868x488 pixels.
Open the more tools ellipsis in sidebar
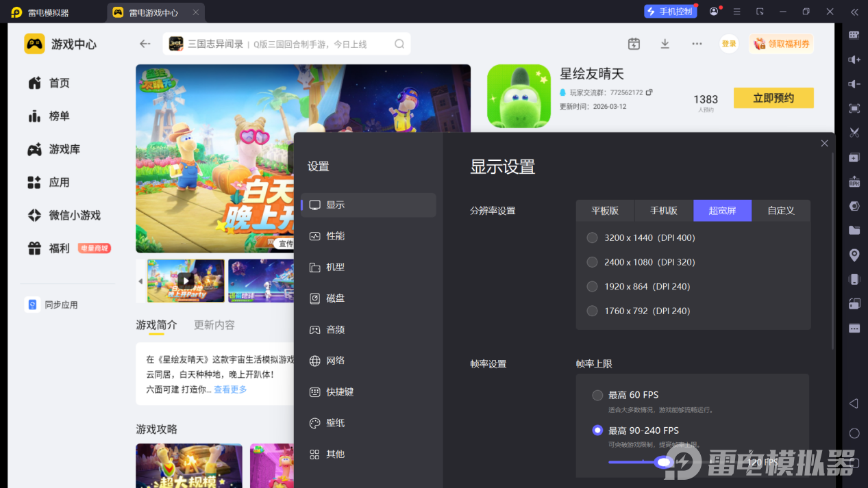point(854,329)
